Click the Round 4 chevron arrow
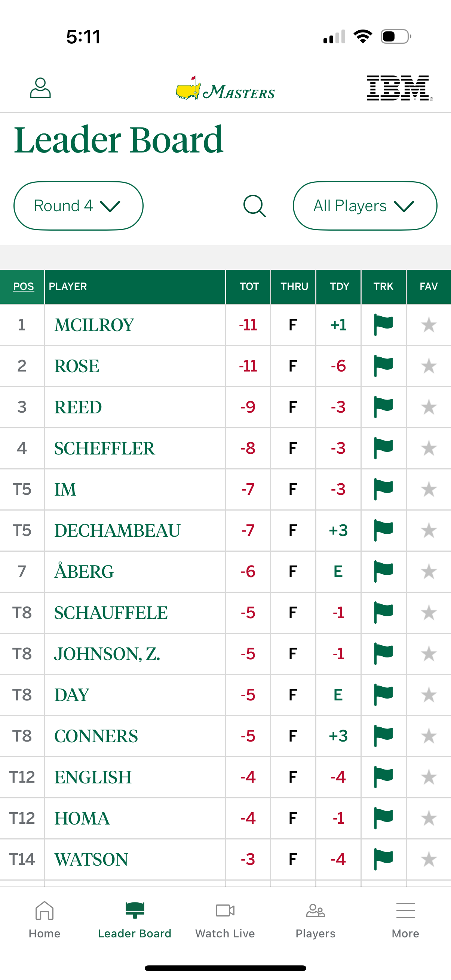Screen dimensions: 451x980 [110, 206]
